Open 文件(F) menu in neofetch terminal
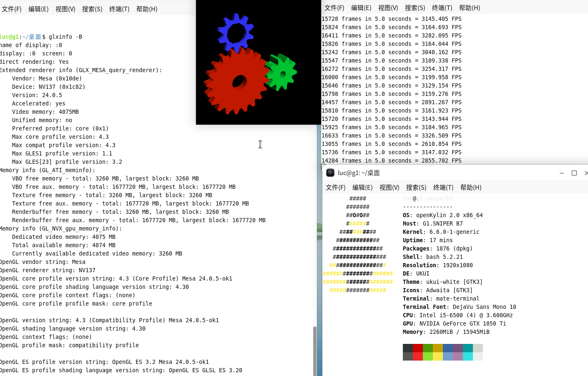The width and height of the screenshot is (588, 376). [336, 187]
